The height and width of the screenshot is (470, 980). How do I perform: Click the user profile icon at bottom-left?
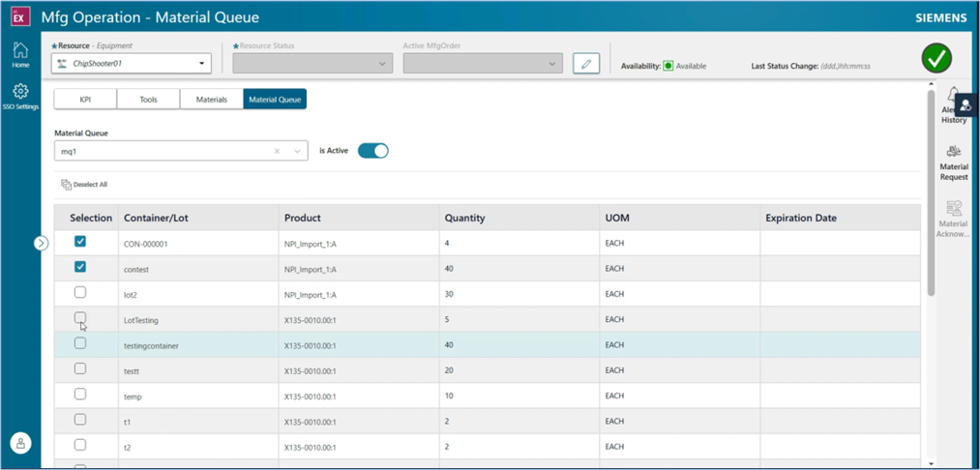(x=20, y=443)
